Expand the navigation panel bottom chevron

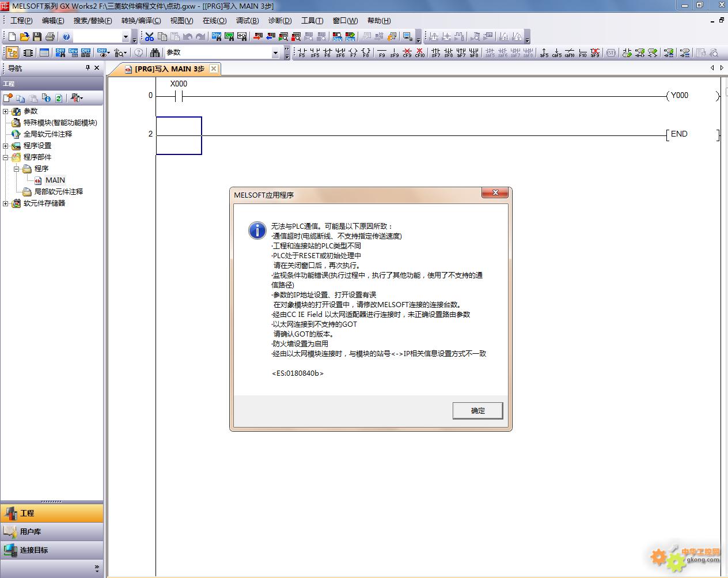[97, 568]
